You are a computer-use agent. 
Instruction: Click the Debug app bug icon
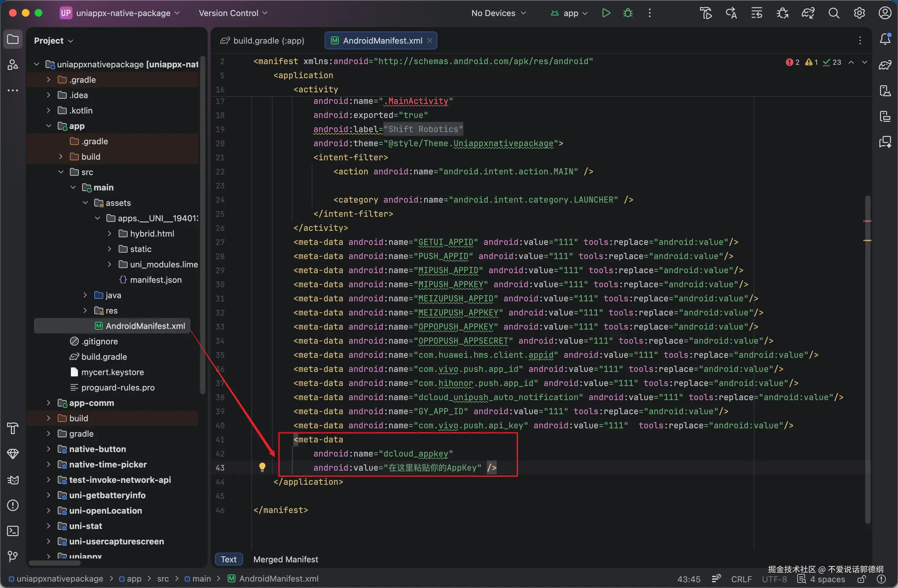click(x=628, y=13)
